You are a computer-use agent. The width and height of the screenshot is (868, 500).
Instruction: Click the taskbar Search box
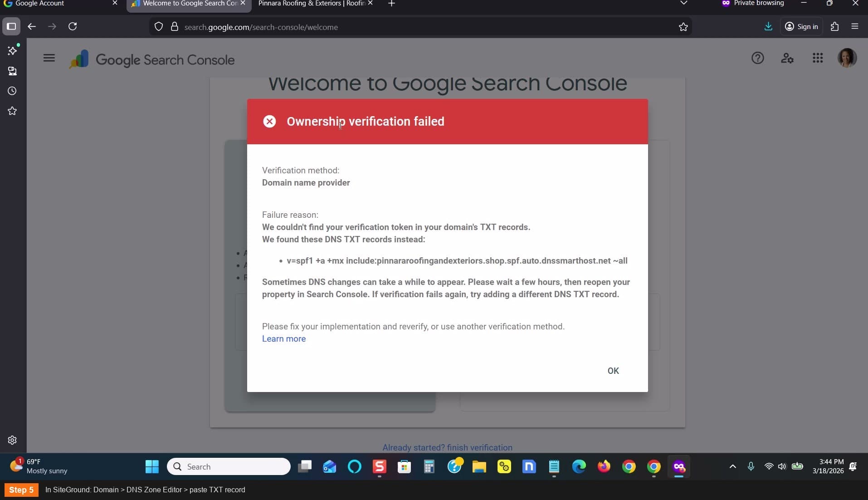click(229, 466)
